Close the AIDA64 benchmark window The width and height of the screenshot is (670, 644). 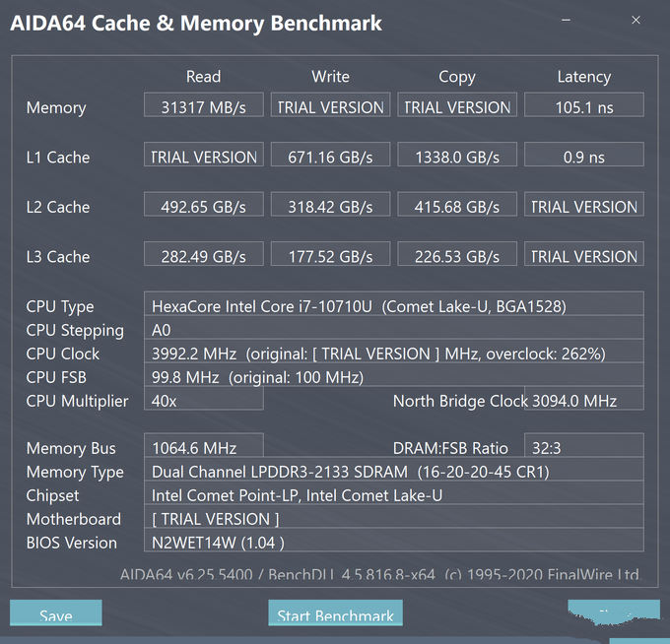pyautogui.click(x=636, y=20)
